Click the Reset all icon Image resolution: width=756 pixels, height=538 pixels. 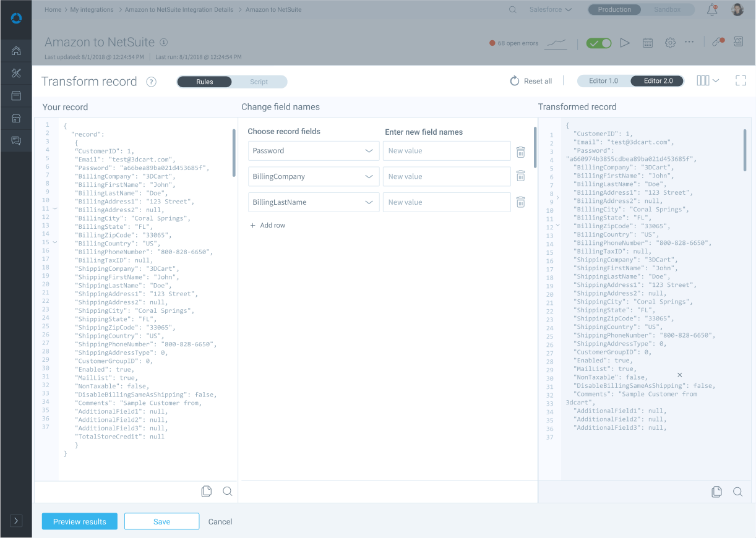515,81
